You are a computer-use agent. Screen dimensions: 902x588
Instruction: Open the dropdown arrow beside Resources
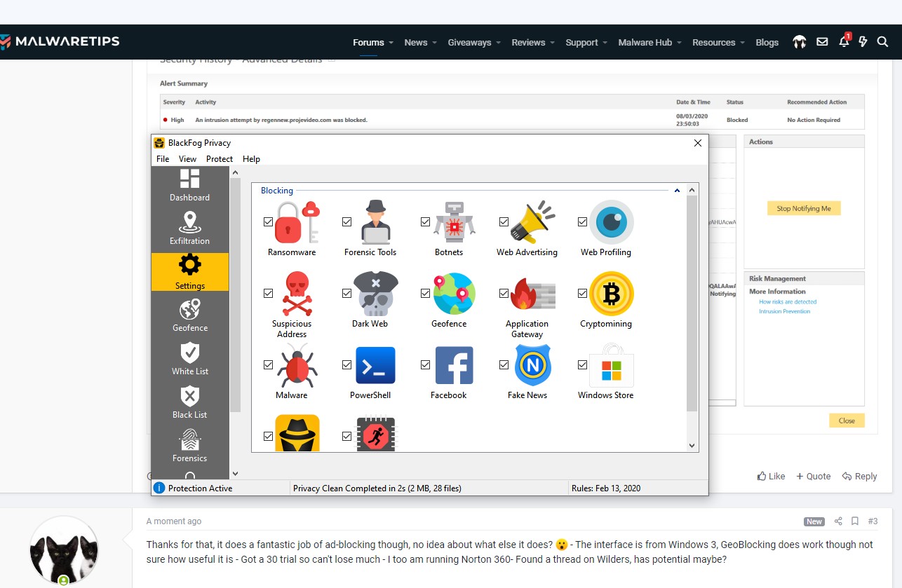[x=743, y=43]
